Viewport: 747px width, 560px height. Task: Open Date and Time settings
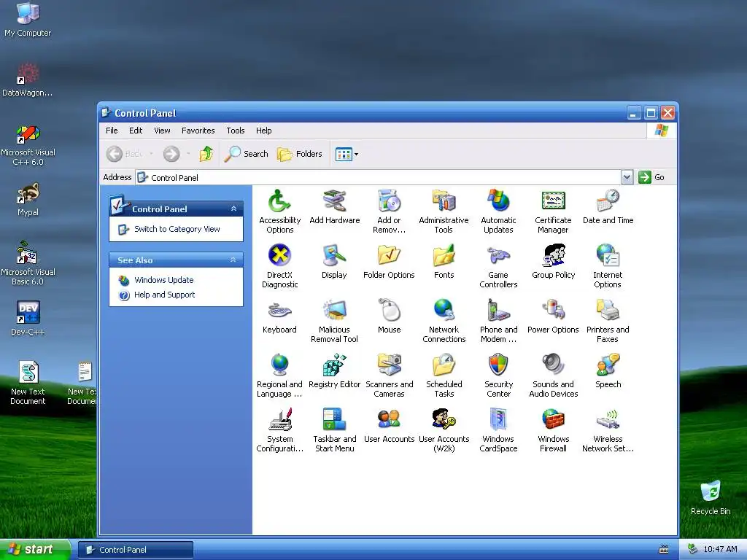[x=608, y=206]
